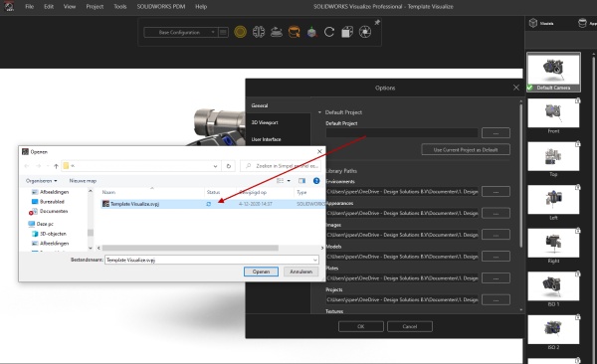The width and height of the screenshot is (597, 364).
Task: Click the Openen button
Action: [x=261, y=272]
